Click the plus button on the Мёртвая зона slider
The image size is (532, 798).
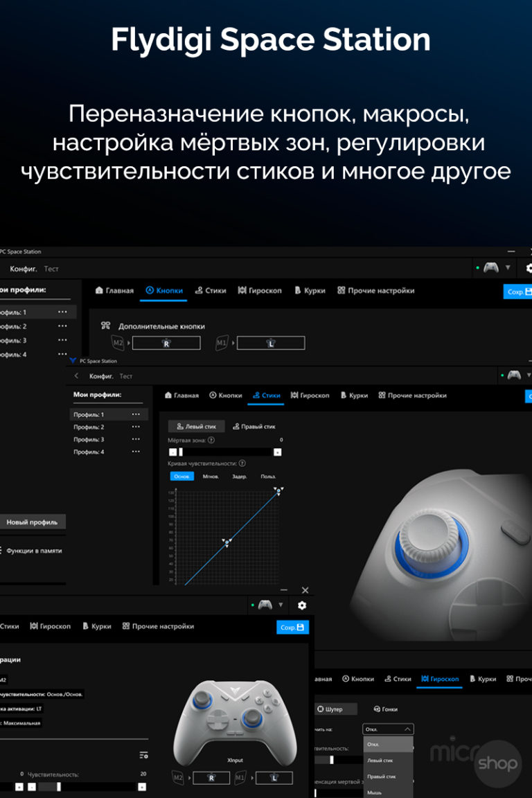(278, 452)
